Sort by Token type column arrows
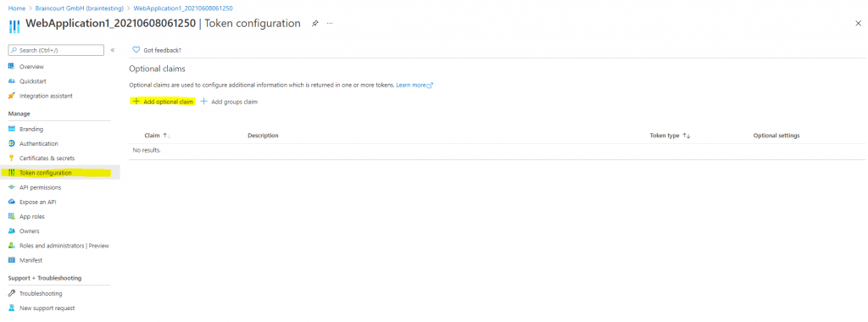Image resolution: width=868 pixels, height=322 pixels. click(687, 136)
